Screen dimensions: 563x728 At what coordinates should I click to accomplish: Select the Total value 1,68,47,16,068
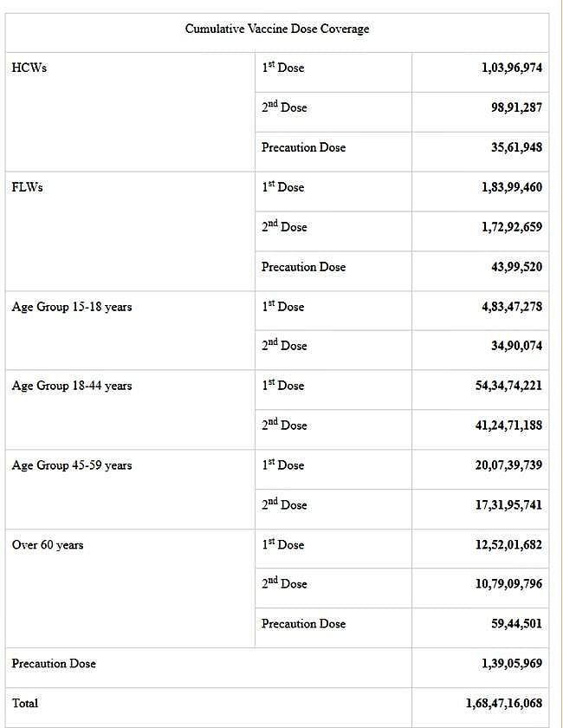click(x=504, y=704)
